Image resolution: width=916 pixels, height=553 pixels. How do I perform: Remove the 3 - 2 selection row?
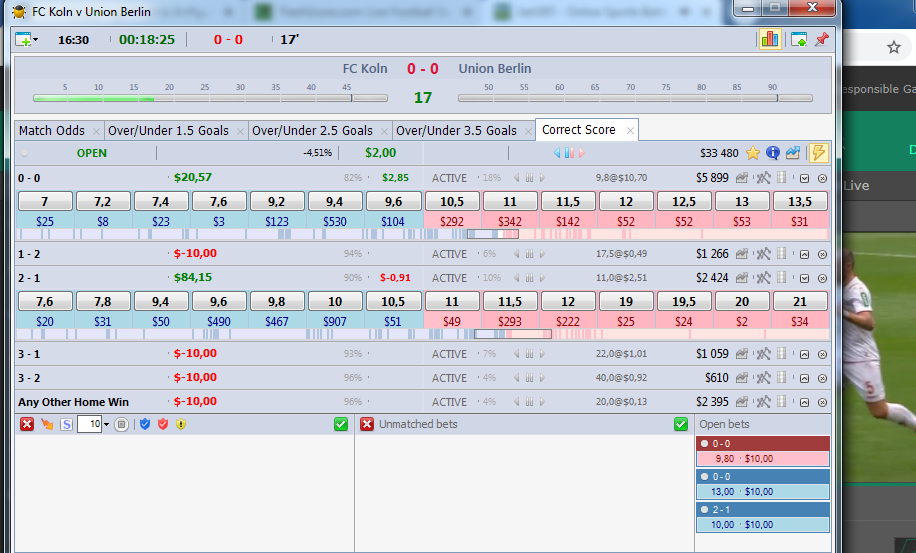822,378
